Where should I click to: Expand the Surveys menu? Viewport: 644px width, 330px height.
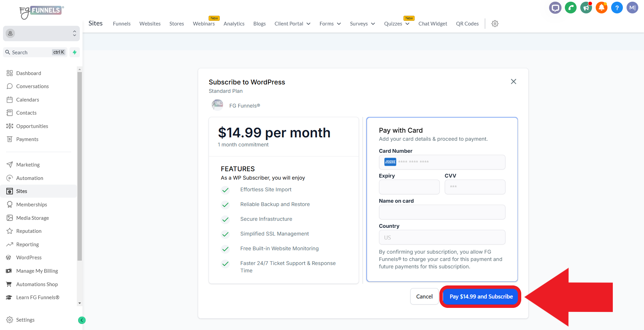tap(362, 23)
